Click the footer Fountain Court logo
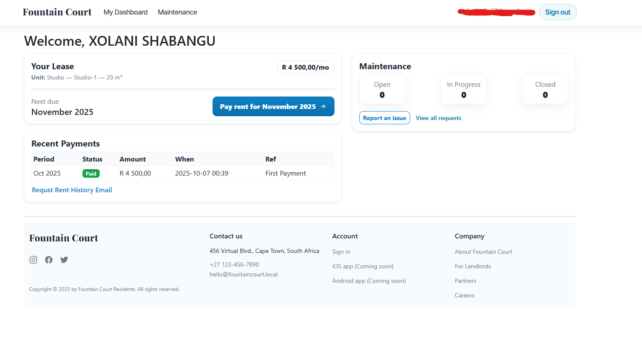642x364 pixels. coord(64,238)
